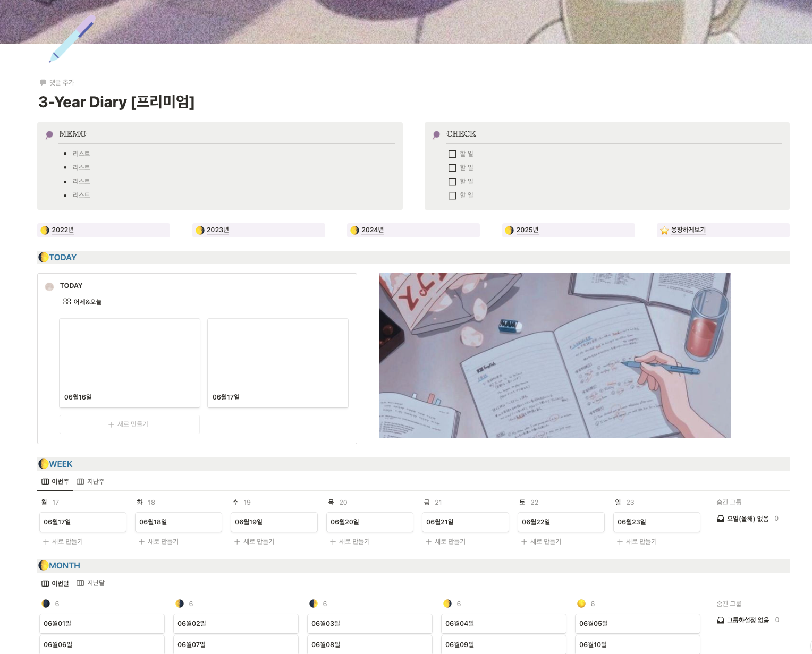812x654 pixels.
Task: Click the moon icon beside 2024년
Action: [354, 230]
